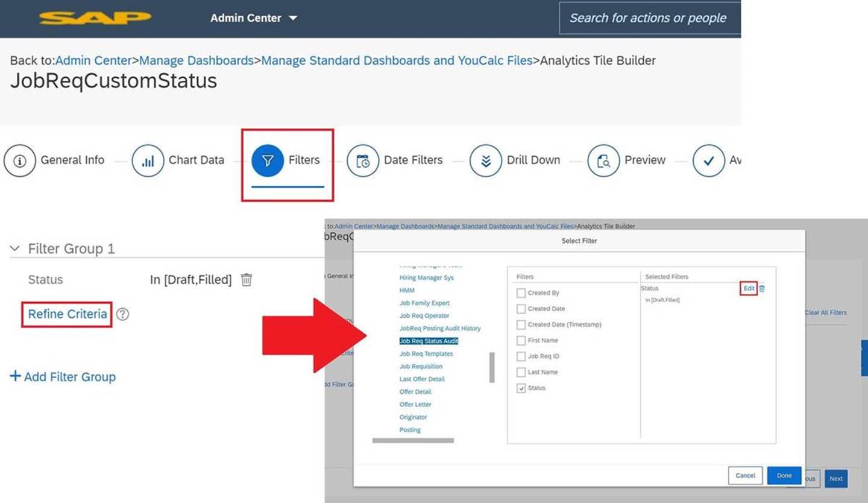The image size is (868, 503).
Task: Select Job Req Status Audit category
Action: 429,341
